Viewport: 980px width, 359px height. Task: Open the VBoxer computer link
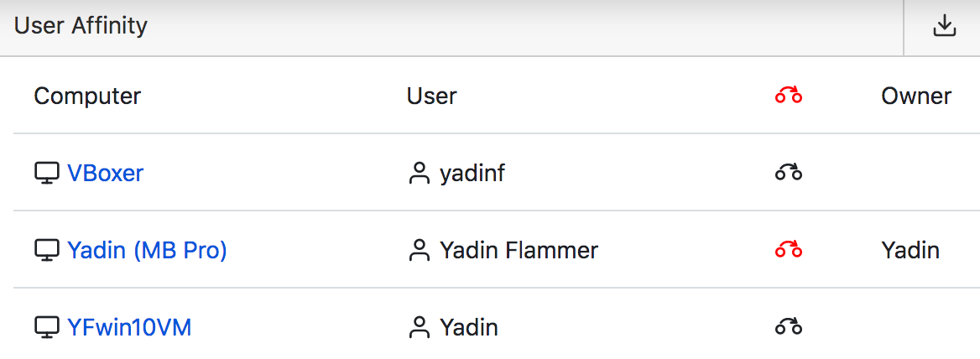105,173
